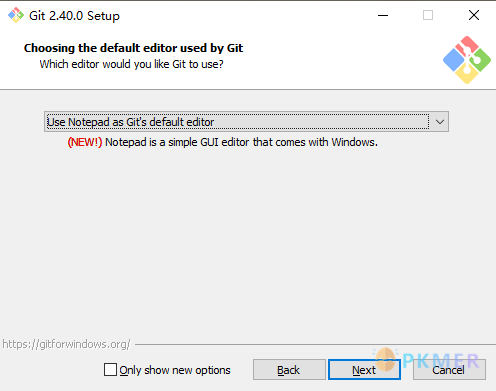This screenshot has height=391, width=496.
Task: Minimize the Git Setup window
Action: [x=383, y=15]
